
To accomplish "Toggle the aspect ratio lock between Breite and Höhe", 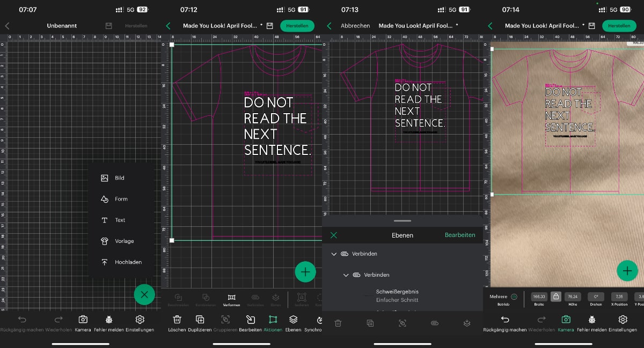I will tap(555, 297).
